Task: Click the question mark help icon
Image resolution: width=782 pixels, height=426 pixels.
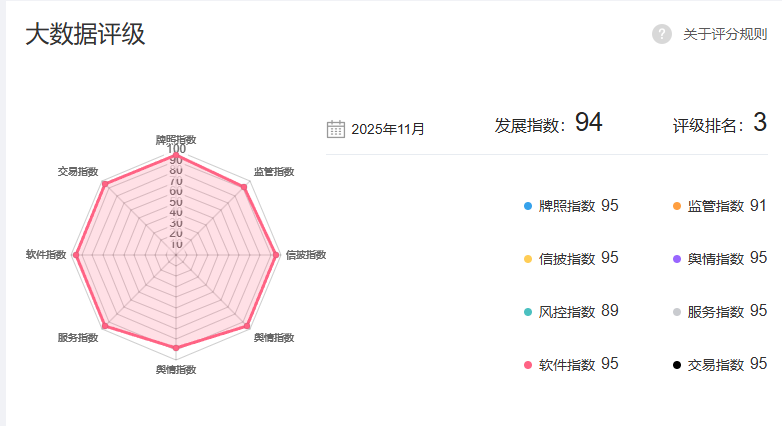Action: (662, 34)
